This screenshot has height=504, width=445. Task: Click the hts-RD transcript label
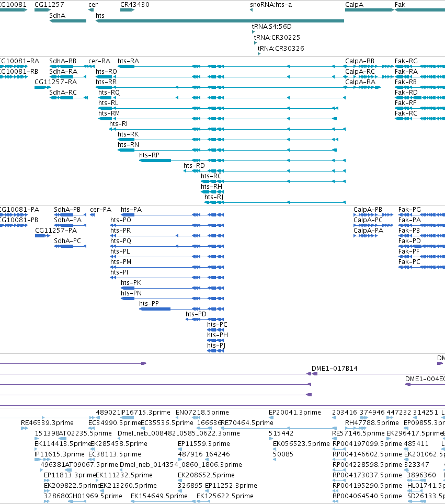pos(194,166)
